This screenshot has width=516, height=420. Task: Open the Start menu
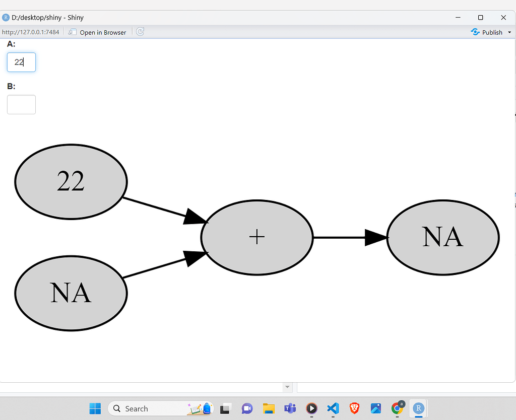[x=95, y=408]
